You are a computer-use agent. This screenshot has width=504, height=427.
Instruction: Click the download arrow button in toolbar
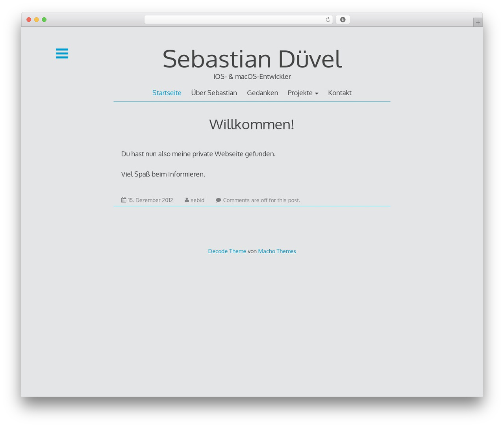click(x=343, y=20)
